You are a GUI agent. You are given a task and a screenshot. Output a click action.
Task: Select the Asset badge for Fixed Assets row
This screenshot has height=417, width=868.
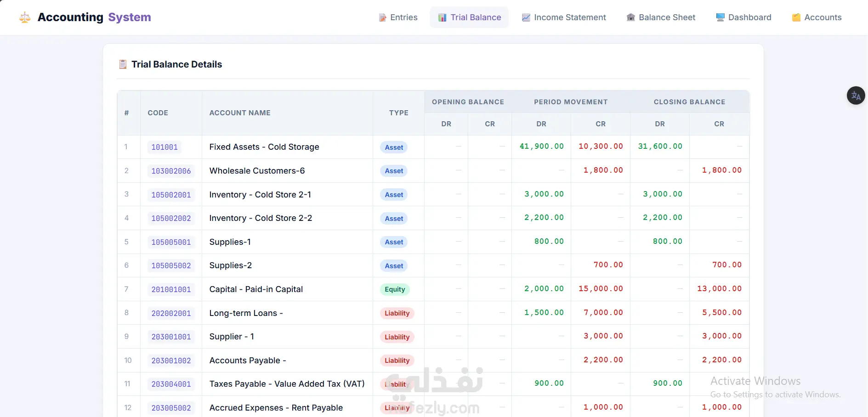(394, 147)
